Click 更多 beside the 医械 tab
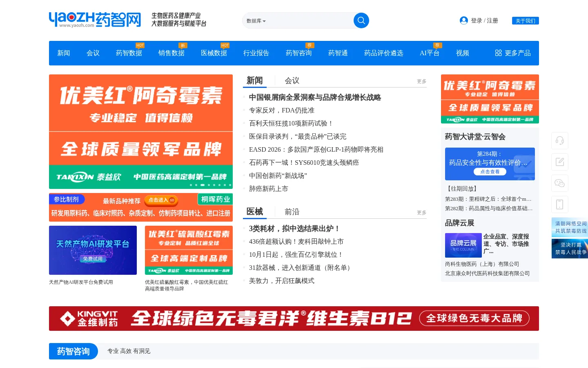Screen dimensions: 588x368 coord(422,213)
